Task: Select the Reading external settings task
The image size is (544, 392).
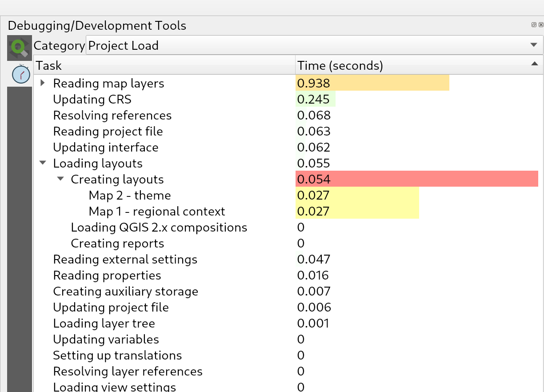Action: point(125,260)
